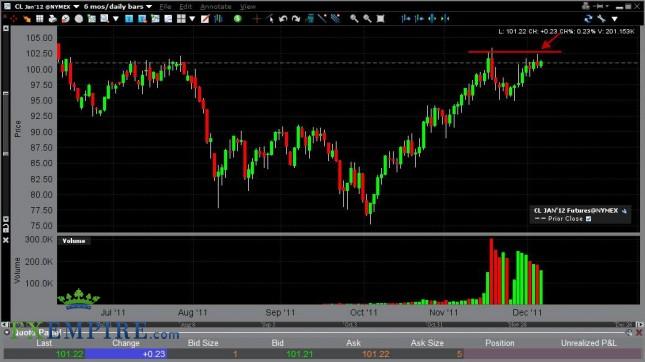The width and height of the screenshot is (645, 362).
Task: Expand the arrow next to chart magnifier icon
Action: coord(116,19)
